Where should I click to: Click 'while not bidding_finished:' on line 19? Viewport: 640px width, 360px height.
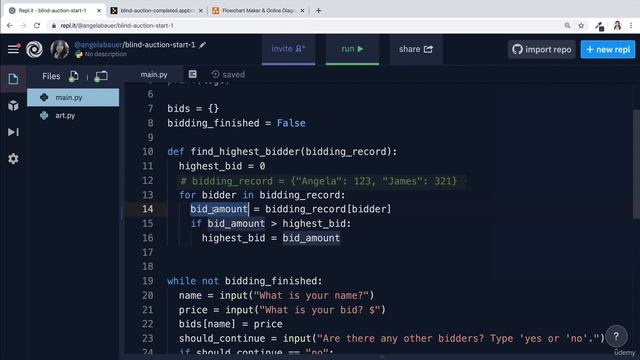pyautogui.click(x=244, y=281)
